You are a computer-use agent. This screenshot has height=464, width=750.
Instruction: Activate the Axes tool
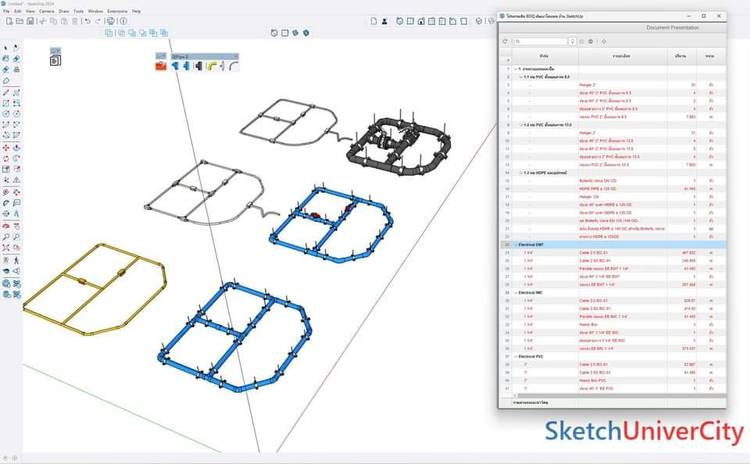coord(6,214)
